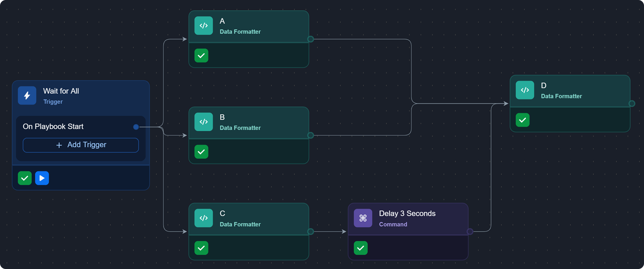Click the Delay 3 Seconds command icon

363,218
